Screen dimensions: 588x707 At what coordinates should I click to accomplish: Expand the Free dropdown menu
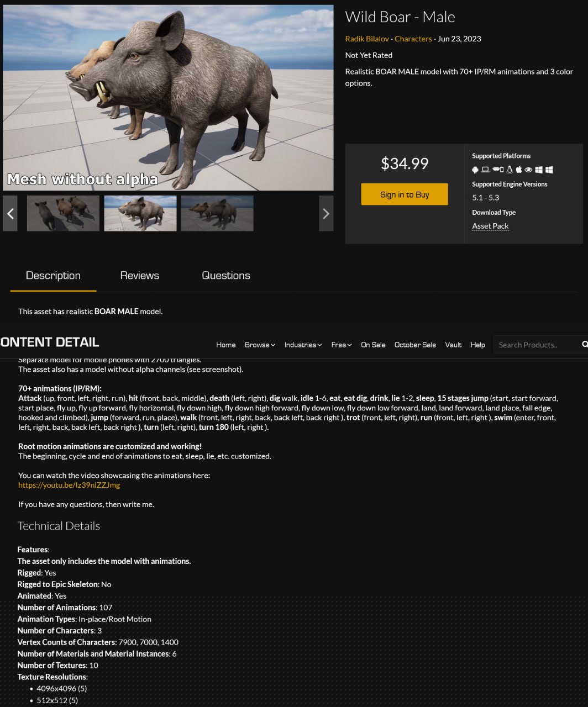tap(342, 345)
